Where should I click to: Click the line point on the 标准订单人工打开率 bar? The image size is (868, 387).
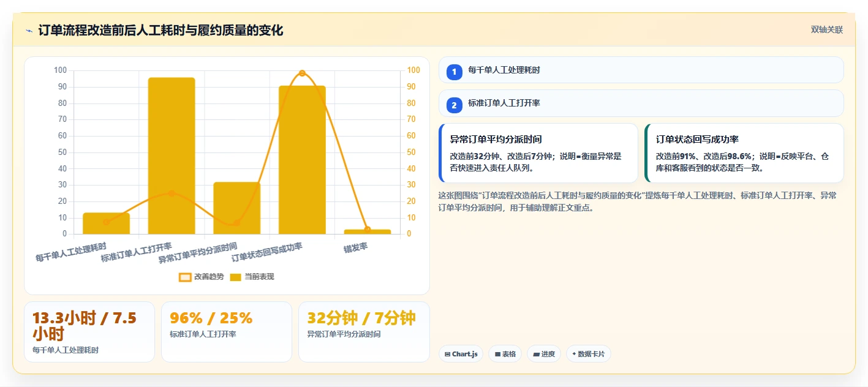[172, 193]
